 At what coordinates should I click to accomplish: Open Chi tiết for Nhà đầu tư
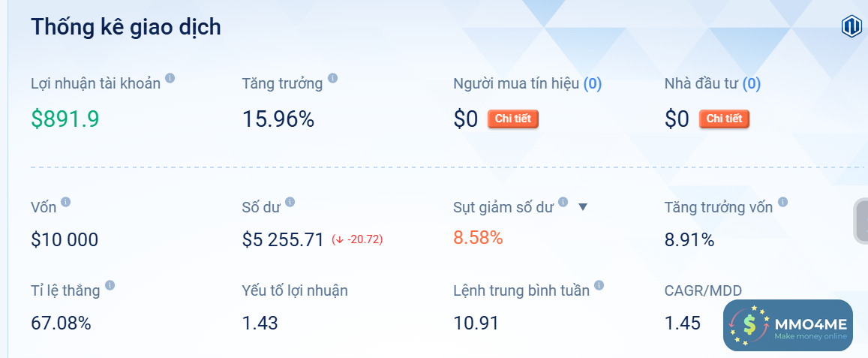pyautogui.click(x=724, y=119)
